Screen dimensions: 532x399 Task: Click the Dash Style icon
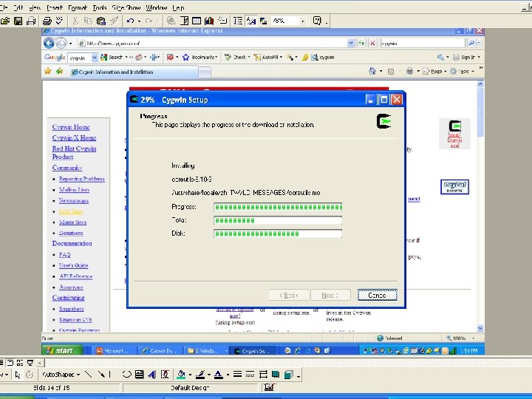pyautogui.click(x=250, y=375)
